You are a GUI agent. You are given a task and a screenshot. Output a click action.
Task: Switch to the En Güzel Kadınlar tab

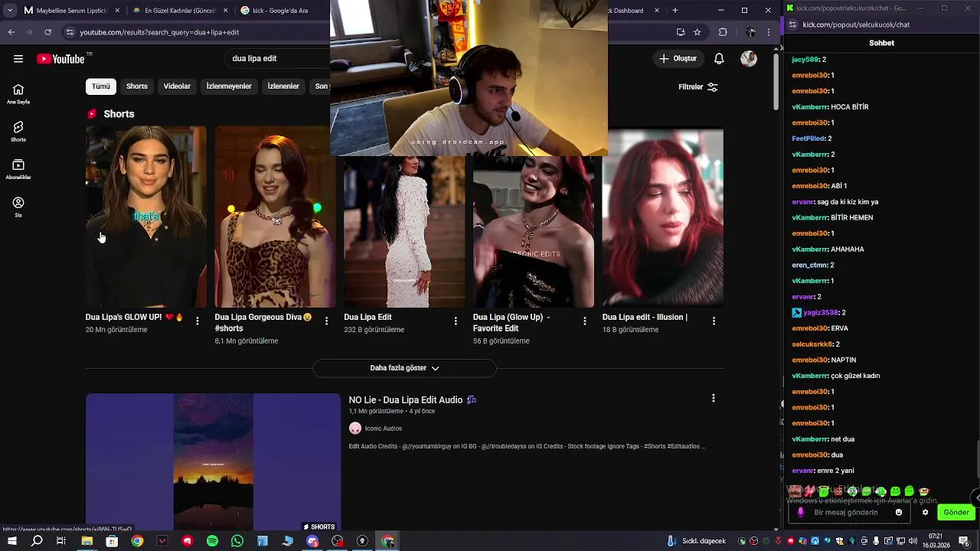pos(180,11)
